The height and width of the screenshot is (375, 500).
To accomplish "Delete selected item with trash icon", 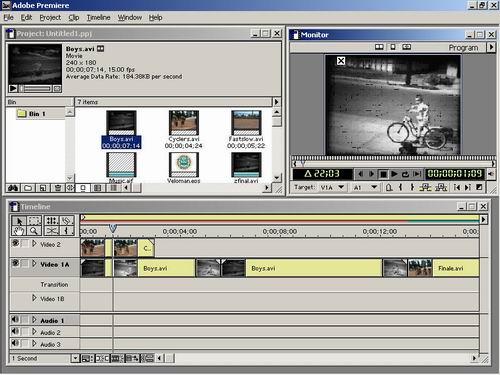I will [x=57, y=188].
